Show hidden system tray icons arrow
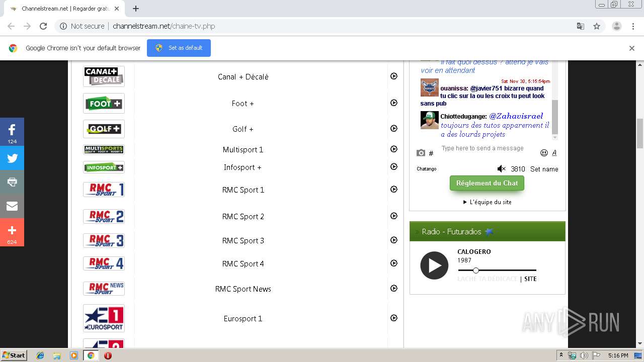The image size is (644, 362). tap(561, 355)
